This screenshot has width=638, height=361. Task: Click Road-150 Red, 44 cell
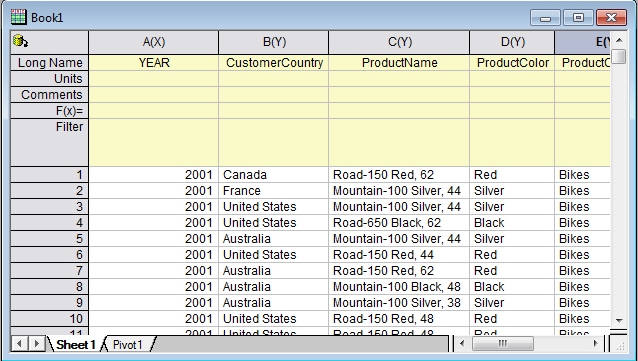399,255
